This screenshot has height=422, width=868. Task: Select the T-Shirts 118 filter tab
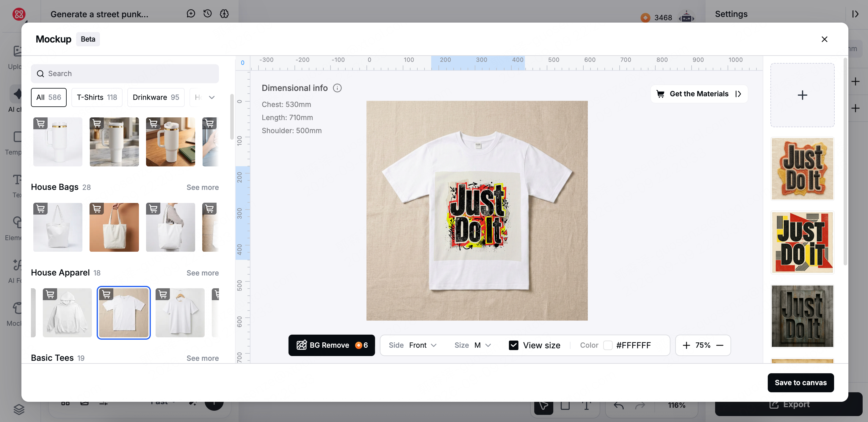[x=97, y=97]
